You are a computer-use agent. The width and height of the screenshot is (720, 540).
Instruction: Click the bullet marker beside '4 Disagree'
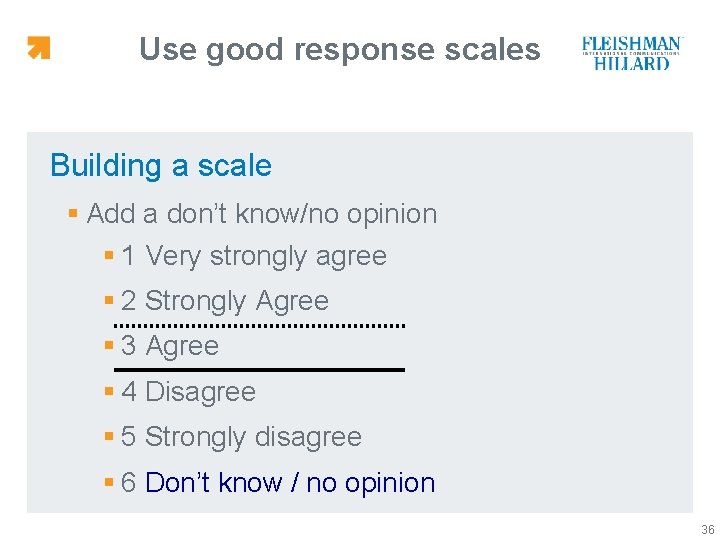click(x=109, y=392)
